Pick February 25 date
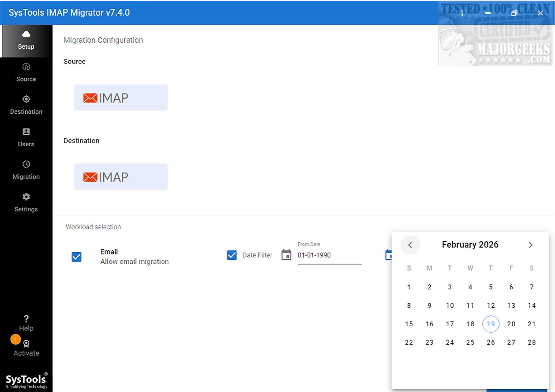555x392 pixels. pos(470,342)
